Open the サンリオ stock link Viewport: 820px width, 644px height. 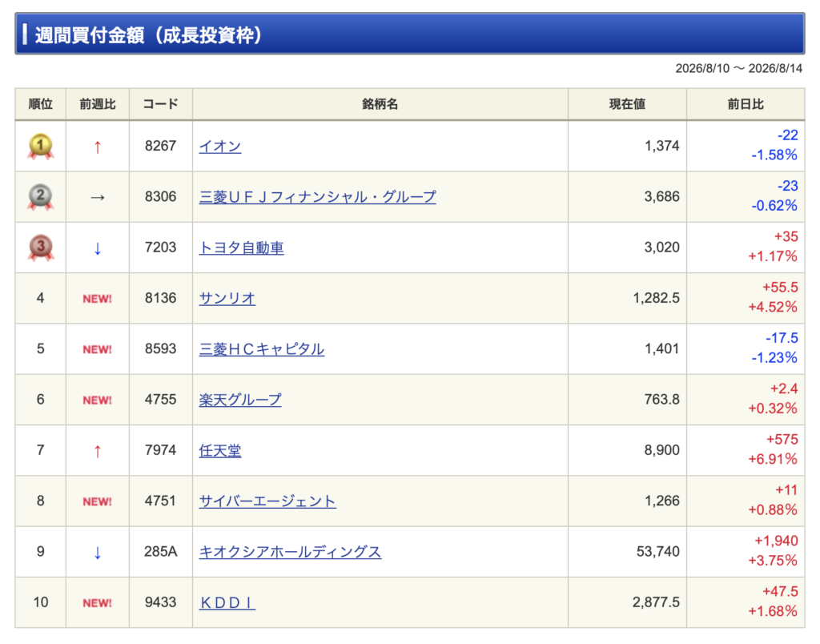coord(227,298)
